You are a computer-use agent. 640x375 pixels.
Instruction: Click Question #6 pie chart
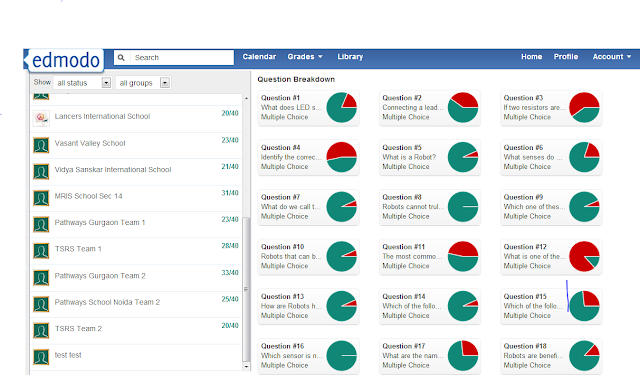[584, 157]
